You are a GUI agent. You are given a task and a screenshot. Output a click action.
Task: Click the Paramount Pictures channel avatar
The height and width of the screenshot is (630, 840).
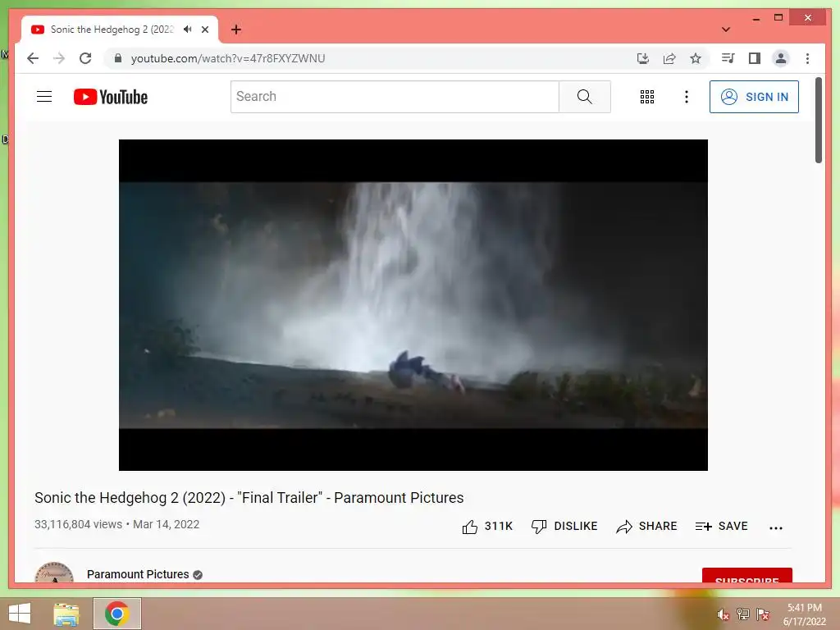[54, 572]
